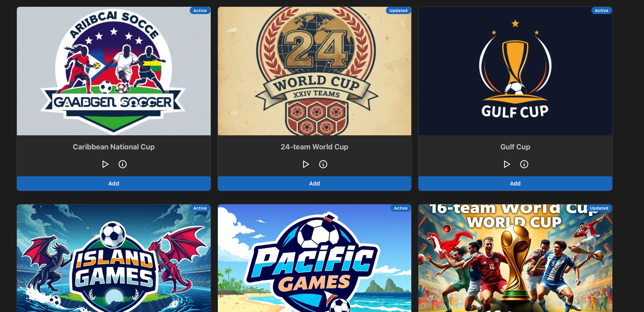
Task: Click Active badge on Island Games card
Action: coord(200,208)
